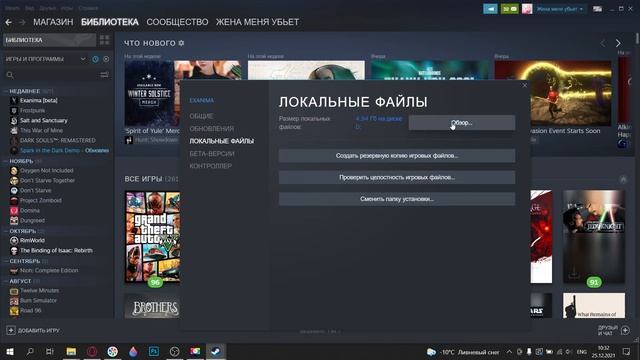Collapse the НОЯБРЬ group
Image resolution: width=640 pixels, height=360 pixels.
pos(6,161)
